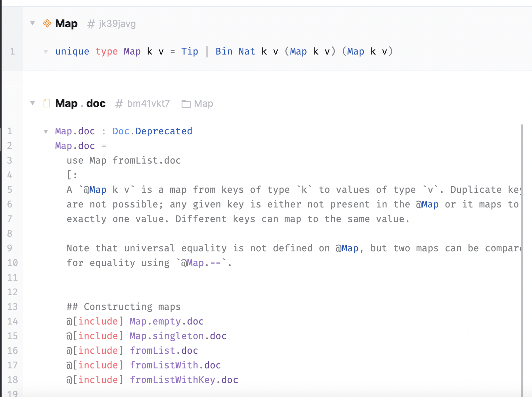Collapse the Map type definition heading
The height and width of the screenshot is (397, 532).
tap(32, 23)
